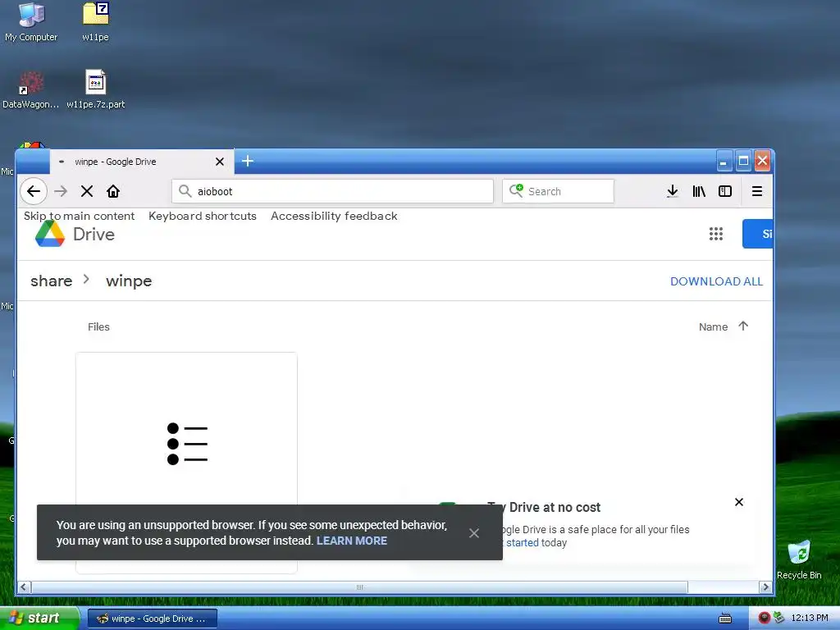Screen dimensions: 840x630
Task: Click the horizontal scrollbar right arrow
Action: [766, 587]
